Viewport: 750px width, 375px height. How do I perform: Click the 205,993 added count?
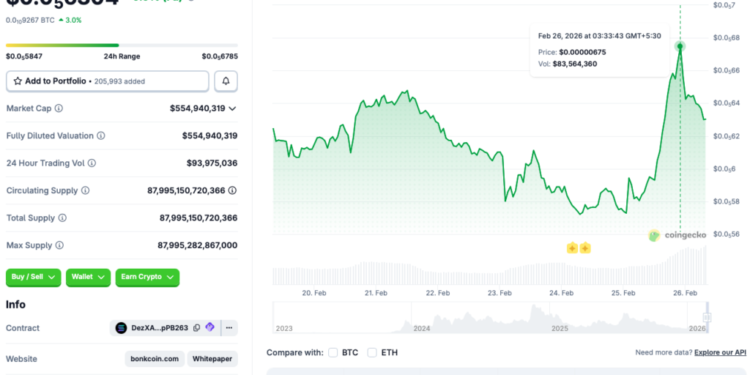pyautogui.click(x=120, y=81)
